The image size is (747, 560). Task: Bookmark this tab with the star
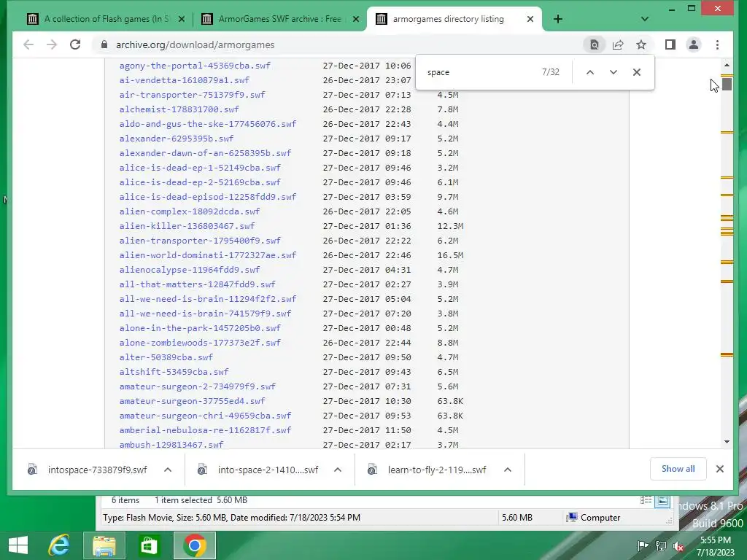[x=641, y=44]
